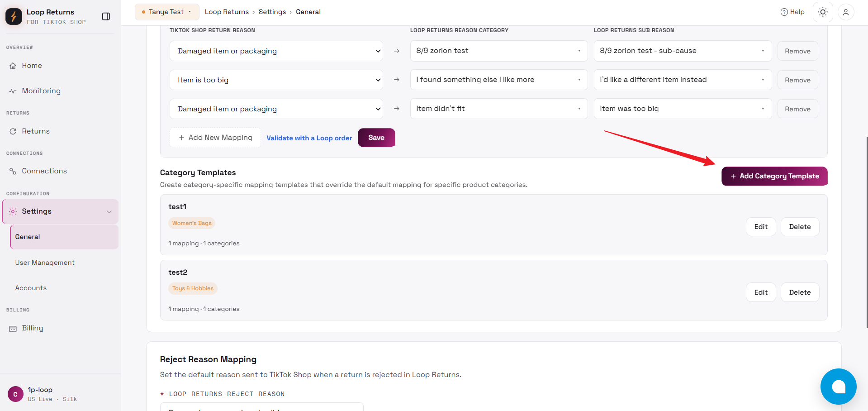Click Settings breadcrumb link
Screen dimensions: 868x411
(x=272, y=12)
